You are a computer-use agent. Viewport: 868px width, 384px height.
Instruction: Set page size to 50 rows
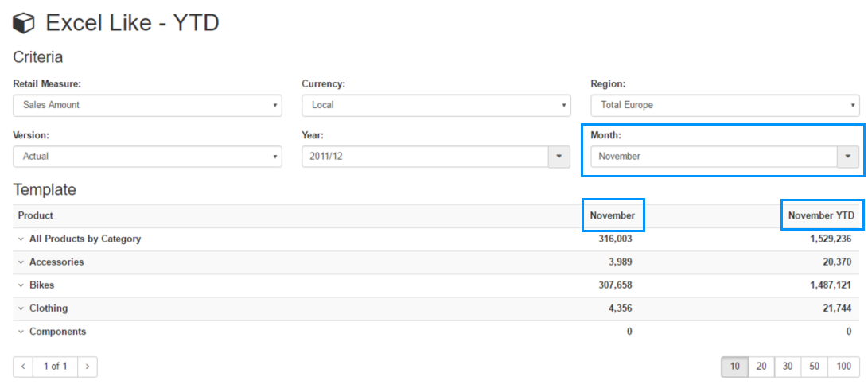[x=814, y=367]
